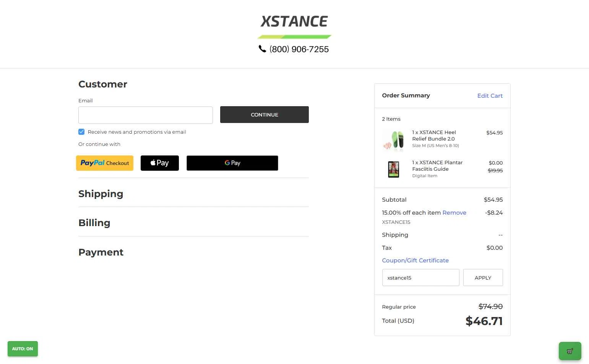Click the XSTANCE Heel Relief Bundle name
The height and width of the screenshot is (364, 589).
434,136
